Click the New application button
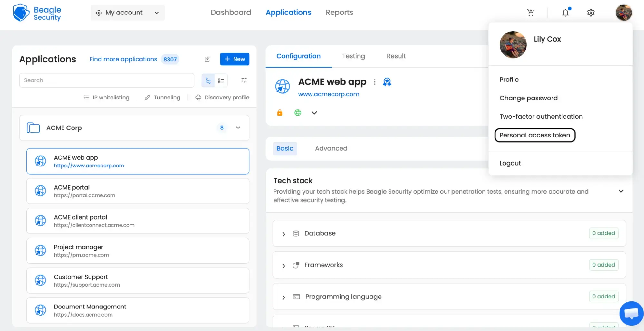Screen dimensions: 644x331 [x=235, y=59]
